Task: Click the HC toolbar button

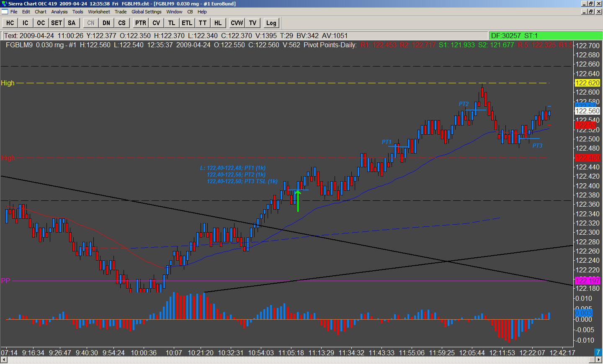Action: pyautogui.click(x=10, y=23)
